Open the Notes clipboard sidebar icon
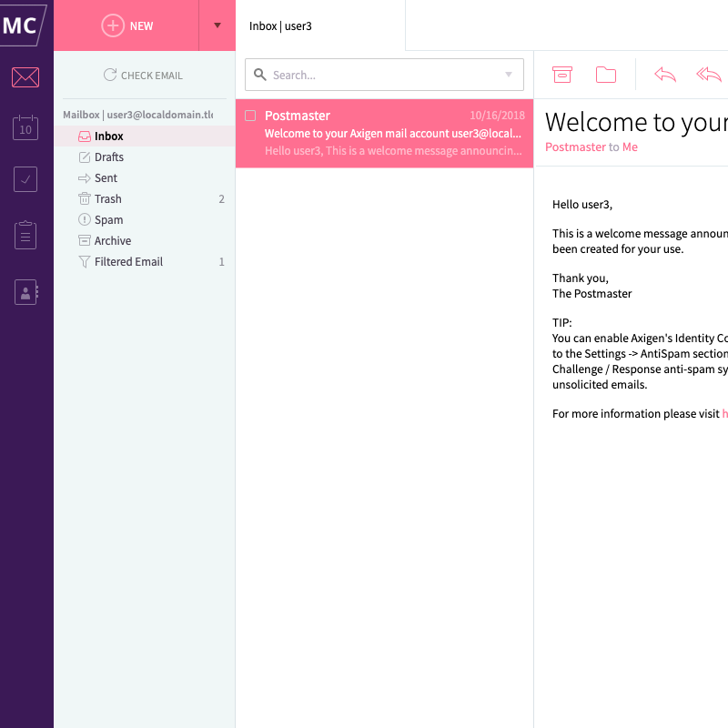The image size is (728, 728). click(x=25, y=235)
